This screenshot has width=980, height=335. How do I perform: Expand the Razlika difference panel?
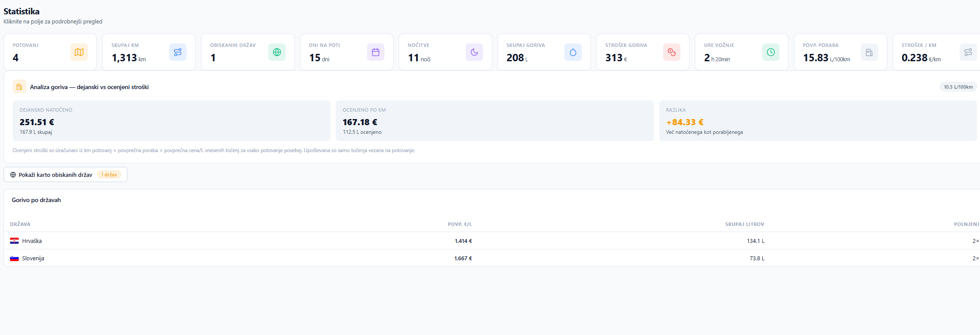817,121
